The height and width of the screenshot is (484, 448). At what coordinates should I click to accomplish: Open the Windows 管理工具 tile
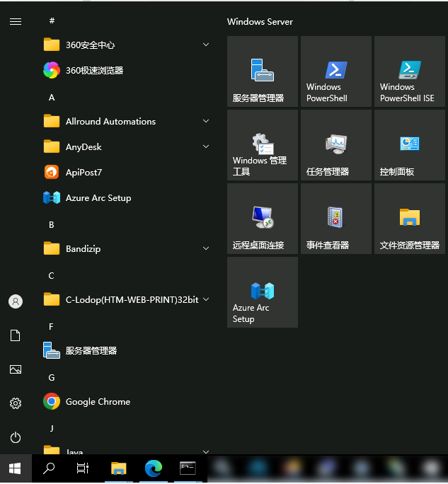click(263, 145)
